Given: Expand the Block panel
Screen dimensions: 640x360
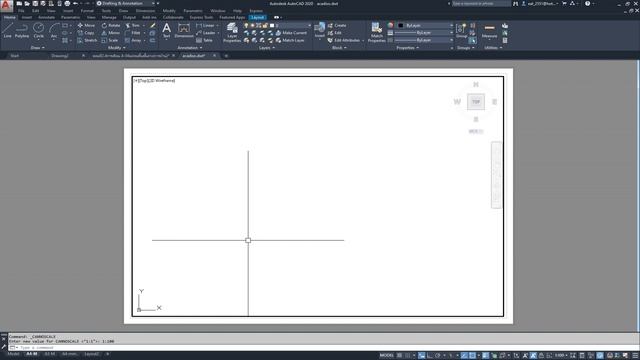Looking at the screenshot, I should point(339,48).
